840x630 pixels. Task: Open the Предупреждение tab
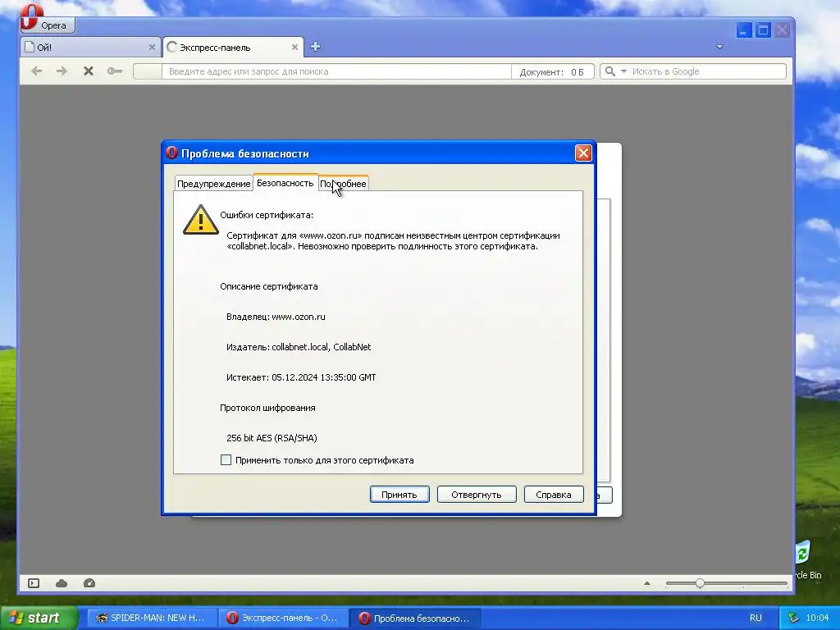click(x=213, y=184)
